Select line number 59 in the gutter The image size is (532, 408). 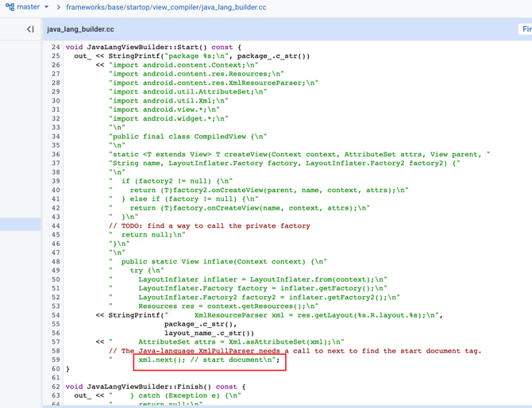tap(55, 360)
